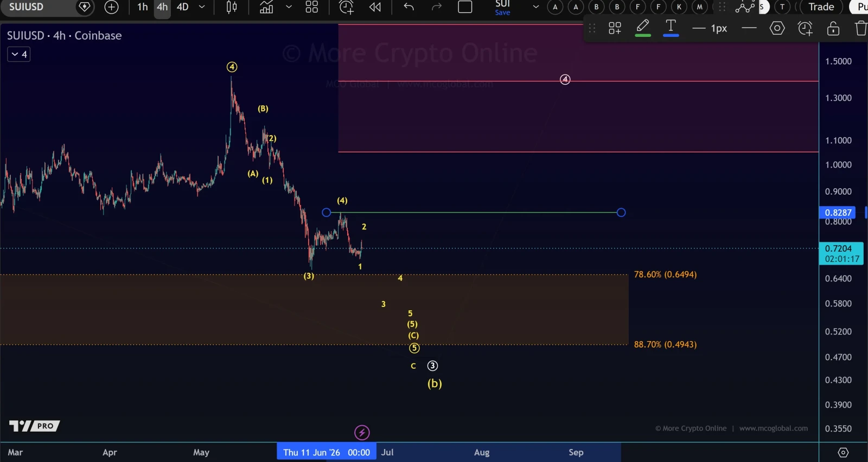This screenshot has height=462, width=868.
Task: Redo the last undone action
Action: pos(437,7)
